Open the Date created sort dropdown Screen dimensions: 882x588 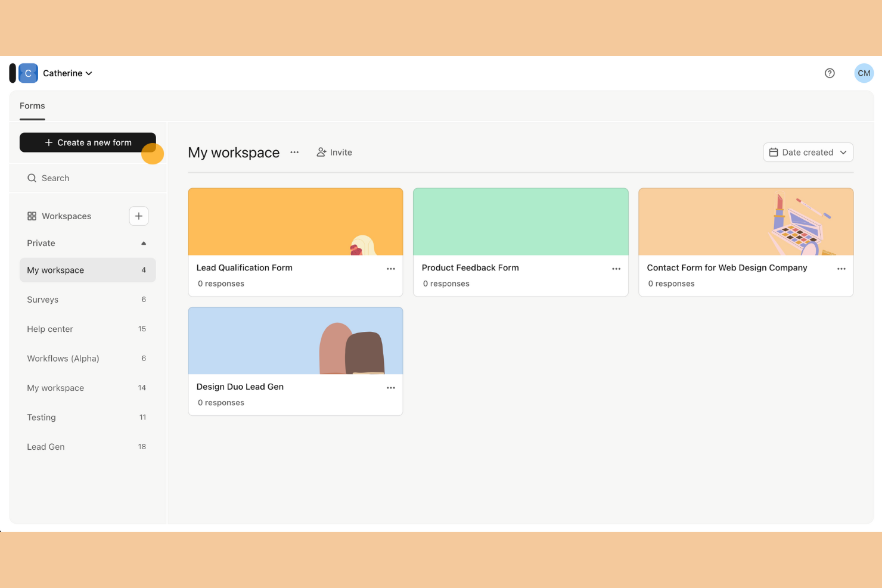click(808, 153)
